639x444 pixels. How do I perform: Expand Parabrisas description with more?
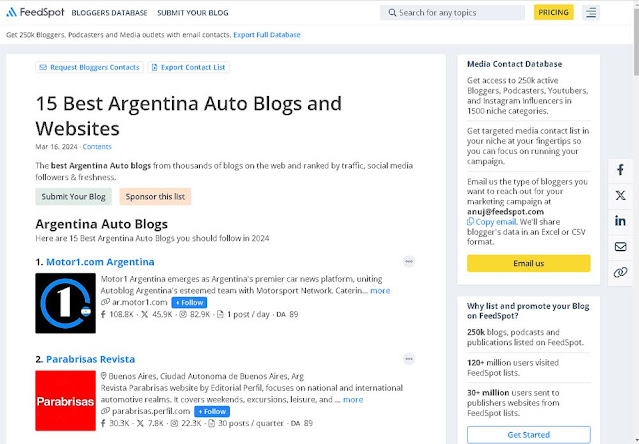click(x=353, y=400)
